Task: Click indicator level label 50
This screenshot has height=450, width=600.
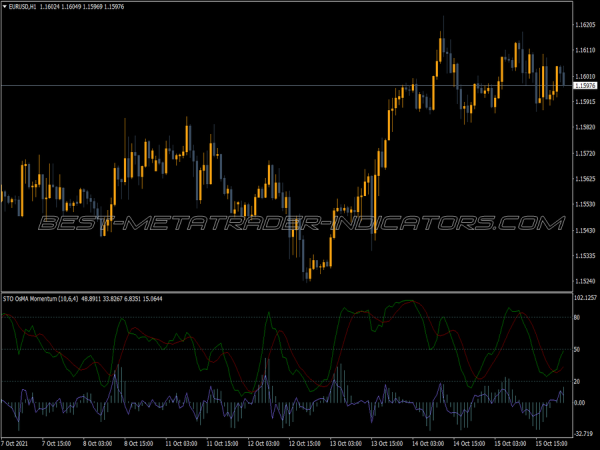Action: coord(577,349)
